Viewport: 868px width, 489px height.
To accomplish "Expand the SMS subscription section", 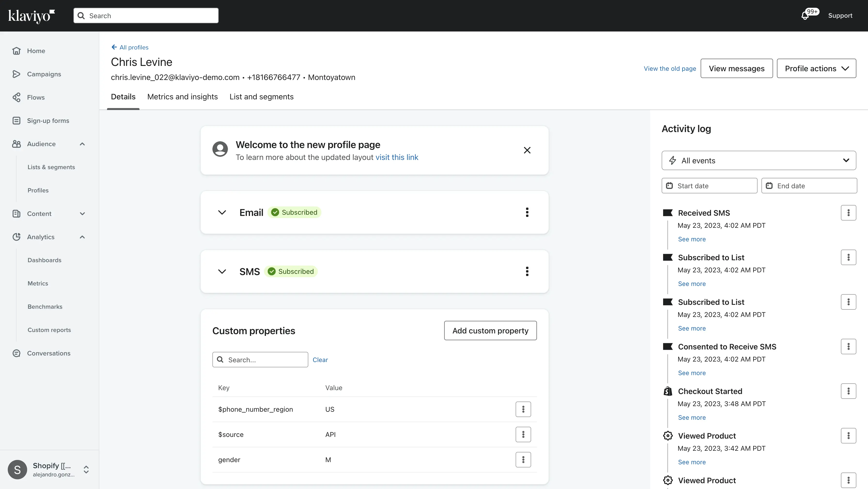I will pyautogui.click(x=222, y=271).
